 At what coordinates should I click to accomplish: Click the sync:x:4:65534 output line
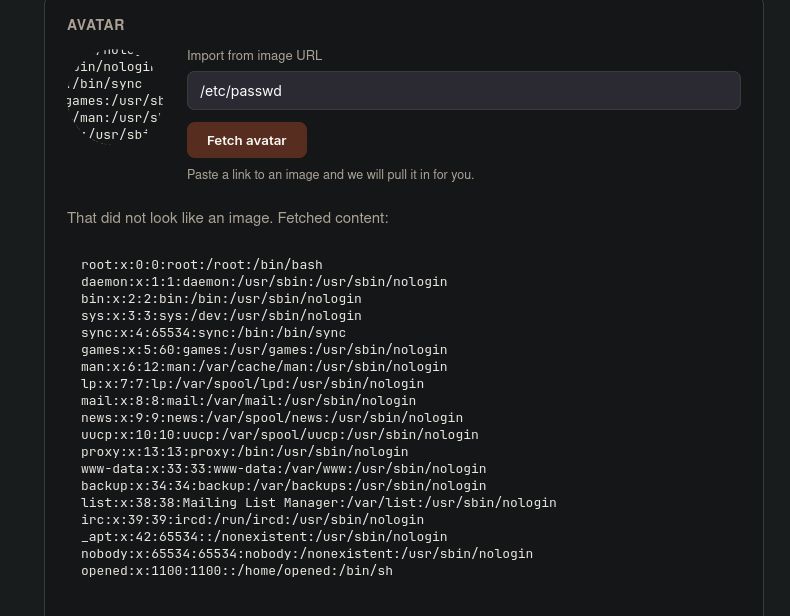[x=214, y=333]
